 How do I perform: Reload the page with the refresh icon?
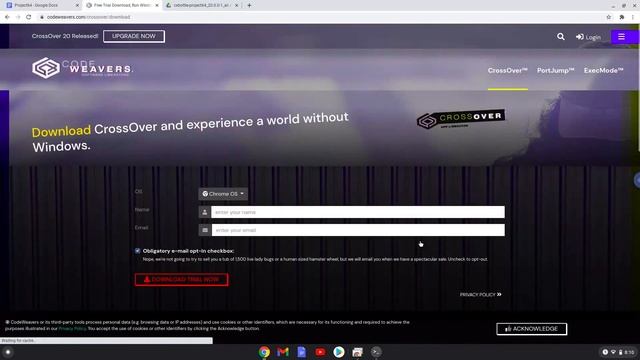[29, 17]
